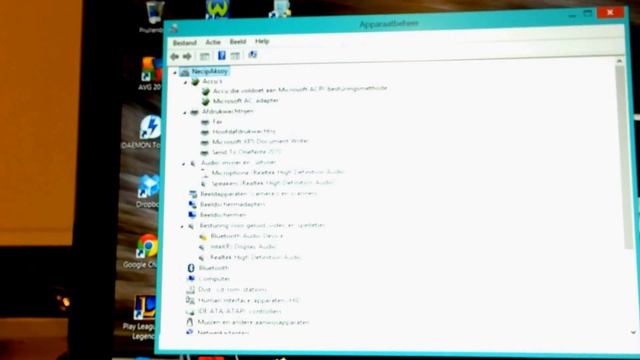Click the Human Interface-apparaten (HID) icon
The width and height of the screenshot is (640, 360).
point(190,301)
